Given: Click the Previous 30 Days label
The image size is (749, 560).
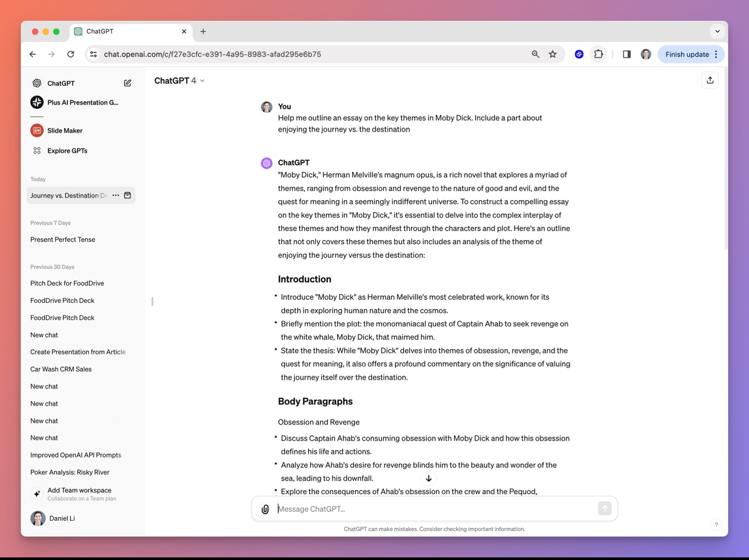Looking at the screenshot, I should [52, 267].
